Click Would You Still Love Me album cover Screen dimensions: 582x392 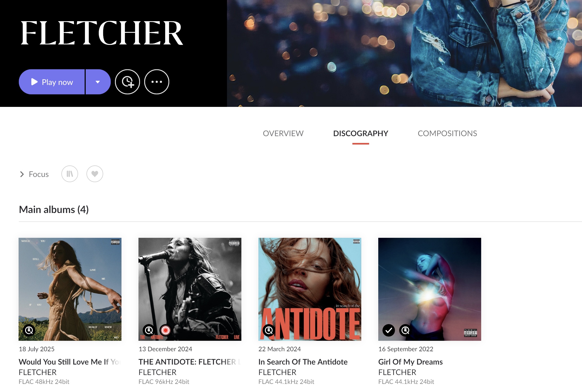pyautogui.click(x=70, y=289)
